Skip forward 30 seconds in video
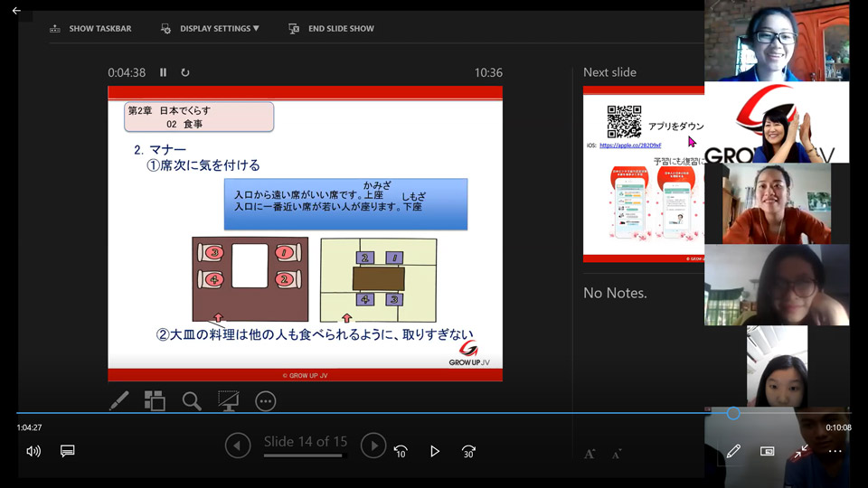This screenshot has height=488, width=868. (468, 452)
